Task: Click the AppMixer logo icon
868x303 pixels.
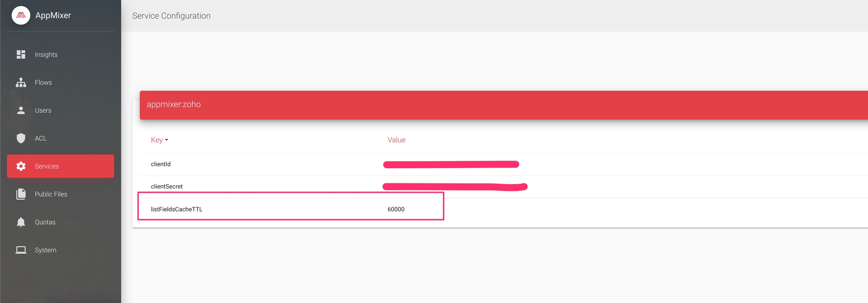Action: tap(21, 15)
